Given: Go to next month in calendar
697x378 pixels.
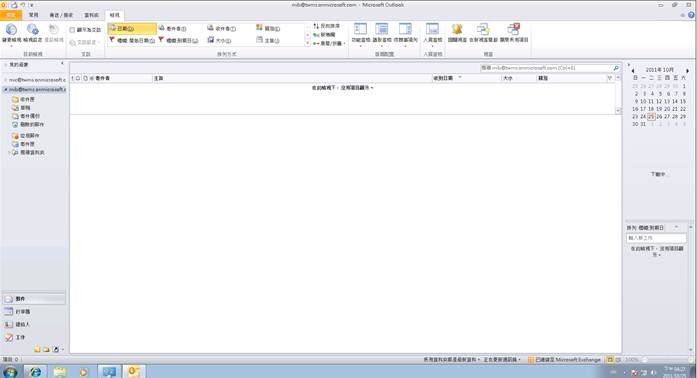Looking at the screenshot, I should tap(687, 70).
